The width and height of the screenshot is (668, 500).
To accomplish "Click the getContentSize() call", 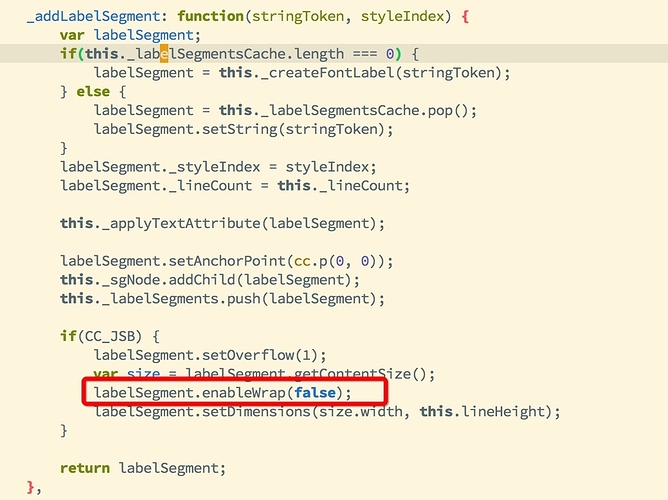I will [x=360, y=374].
